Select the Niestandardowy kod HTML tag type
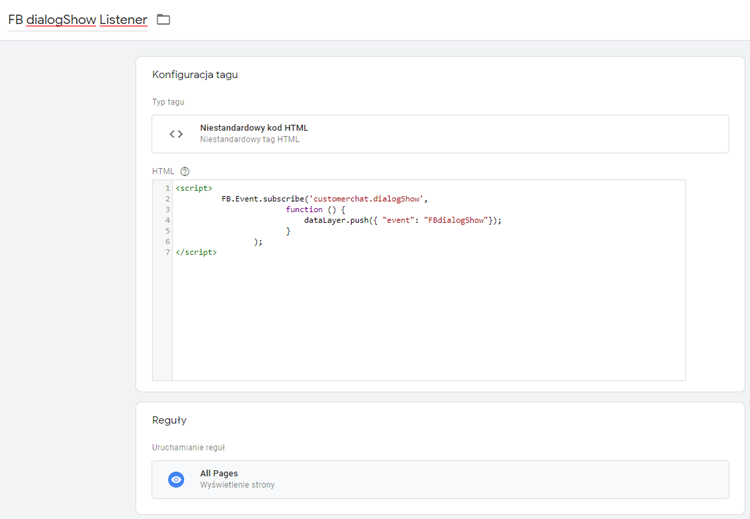 point(254,128)
